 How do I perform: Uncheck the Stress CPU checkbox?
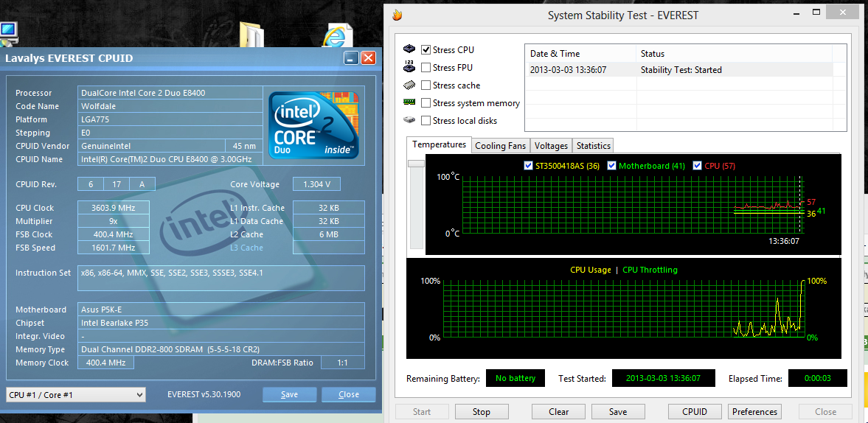pyautogui.click(x=426, y=50)
